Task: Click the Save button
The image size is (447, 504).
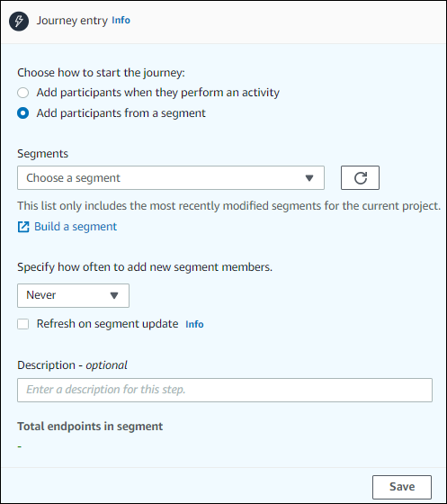Action: tap(402, 487)
